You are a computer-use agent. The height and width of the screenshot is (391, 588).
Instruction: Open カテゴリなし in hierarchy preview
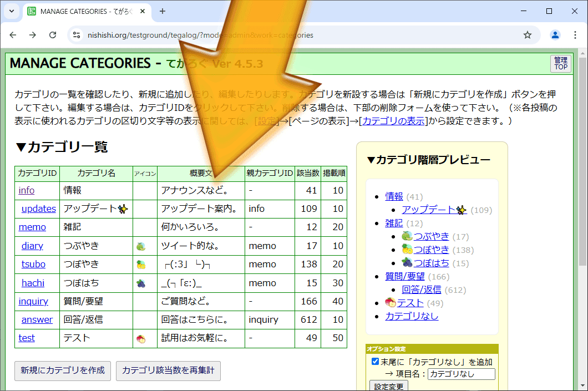point(412,316)
